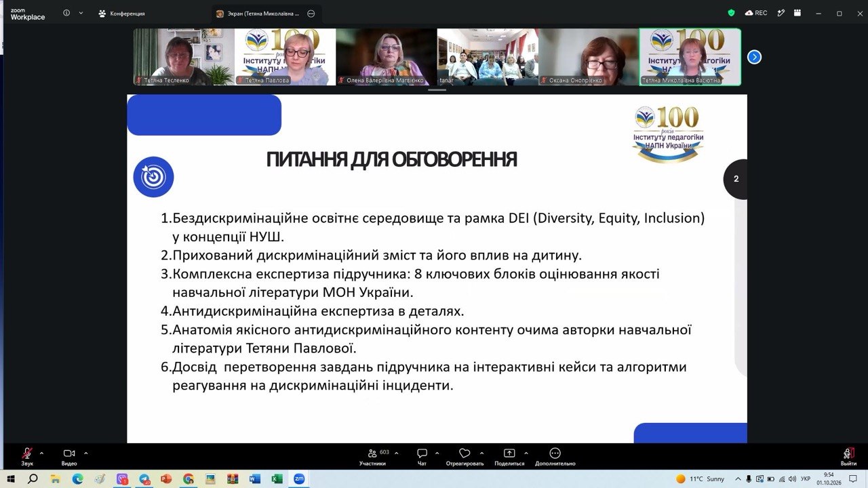Expand the caret beside Поделиться
The height and width of the screenshot is (488, 868).
pyautogui.click(x=526, y=453)
